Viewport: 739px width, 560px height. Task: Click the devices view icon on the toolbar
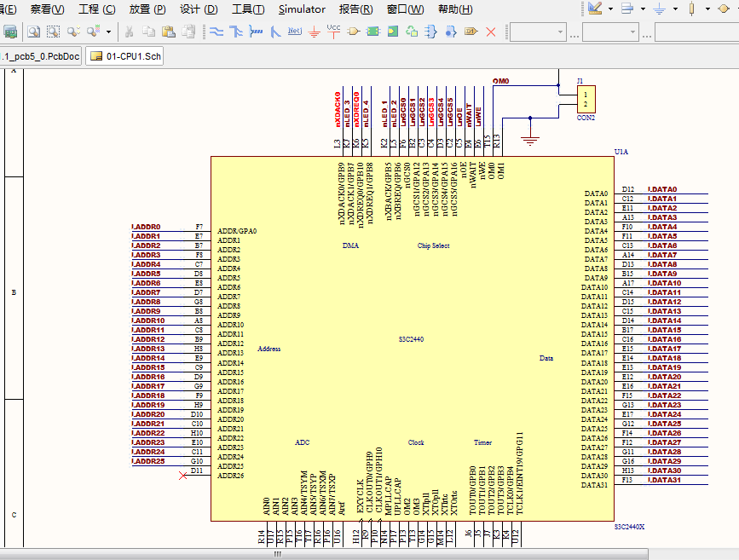(10, 32)
